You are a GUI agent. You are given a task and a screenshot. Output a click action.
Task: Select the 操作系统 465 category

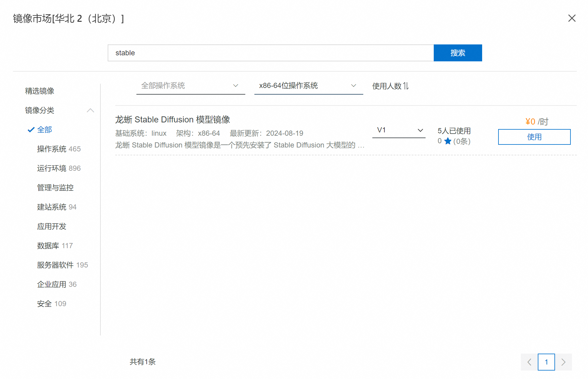[x=59, y=149]
